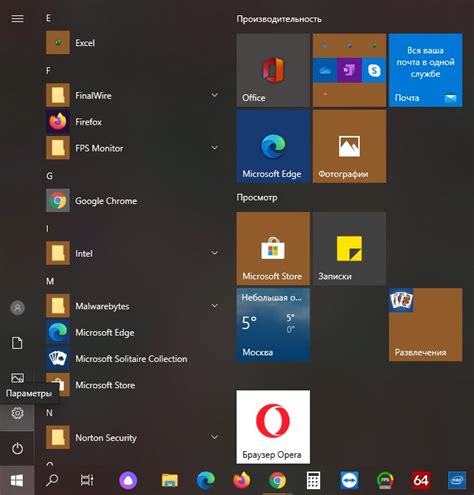The width and height of the screenshot is (474, 495).
Task: Open the Settings gear icon
Action: 17,413
